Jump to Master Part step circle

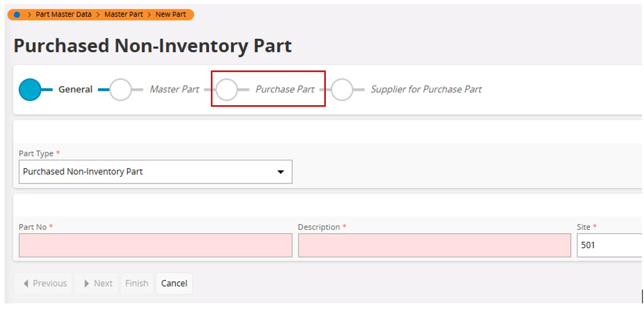[121, 89]
